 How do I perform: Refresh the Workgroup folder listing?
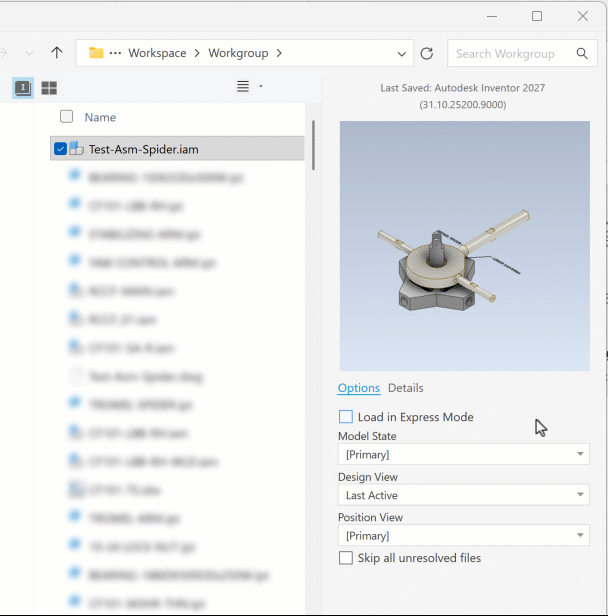point(427,53)
